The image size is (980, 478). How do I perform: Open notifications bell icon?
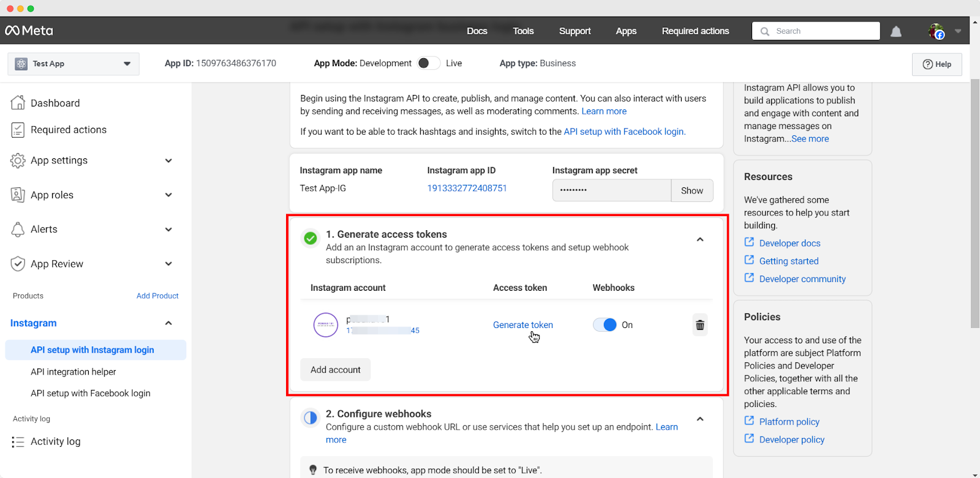point(895,31)
